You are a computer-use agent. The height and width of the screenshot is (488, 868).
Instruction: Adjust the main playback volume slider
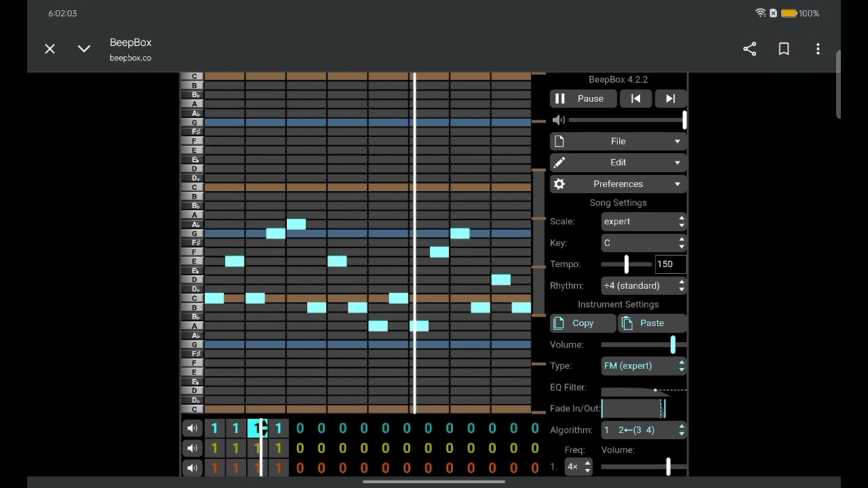point(627,120)
